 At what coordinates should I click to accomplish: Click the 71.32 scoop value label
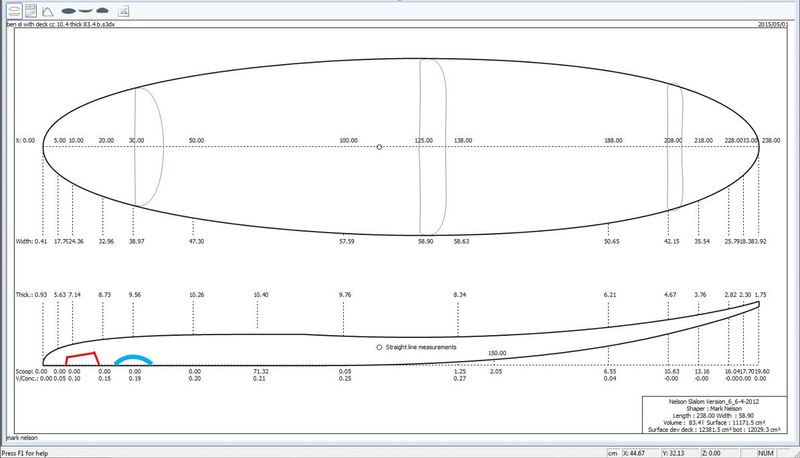pos(259,371)
